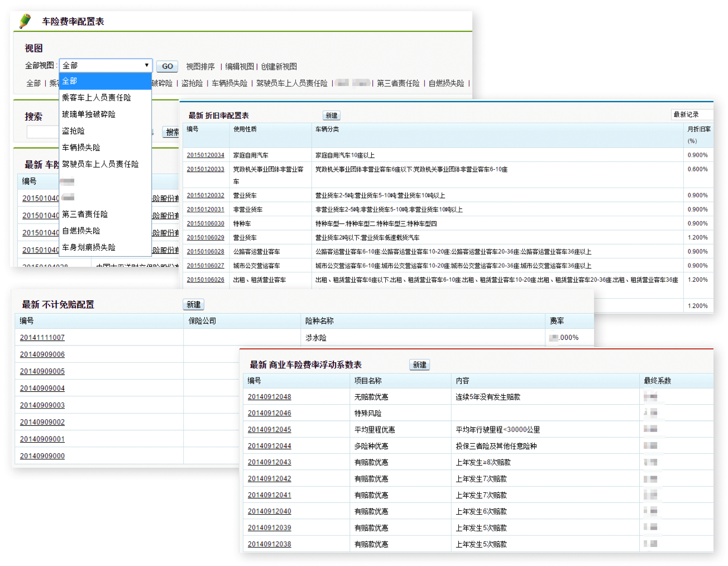The width and height of the screenshot is (728, 566).
Task: Open coefficient record 20140912046
Action: (x=270, y=413)
